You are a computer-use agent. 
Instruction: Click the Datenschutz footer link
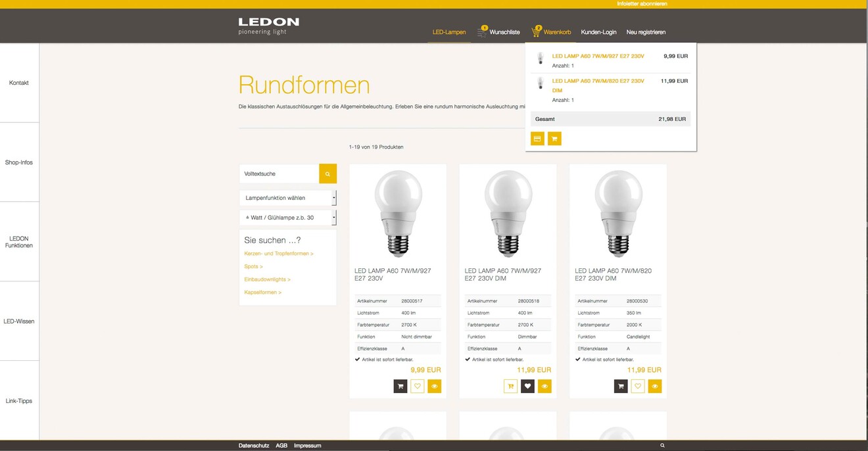[254, 446]
